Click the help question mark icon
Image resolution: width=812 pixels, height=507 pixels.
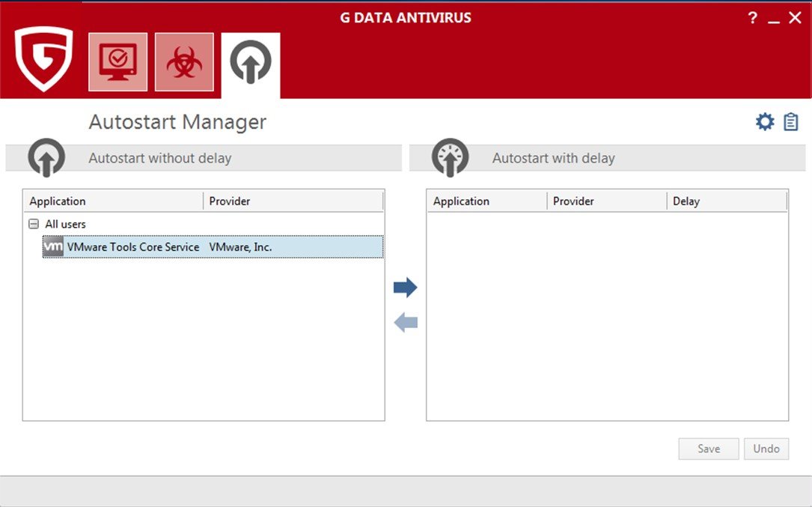coord(753,18)
